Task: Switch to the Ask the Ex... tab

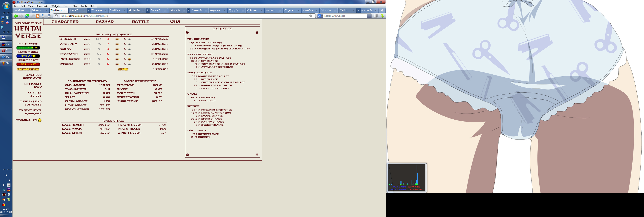Action: [x=369, y=10]
